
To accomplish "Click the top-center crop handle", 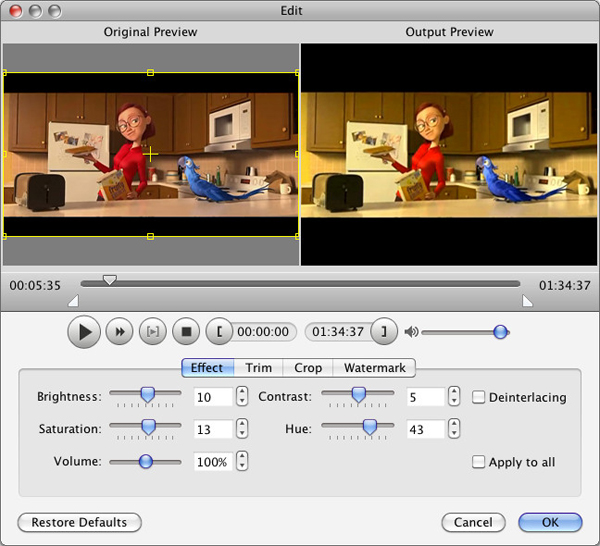I will [x=150, y=73].
